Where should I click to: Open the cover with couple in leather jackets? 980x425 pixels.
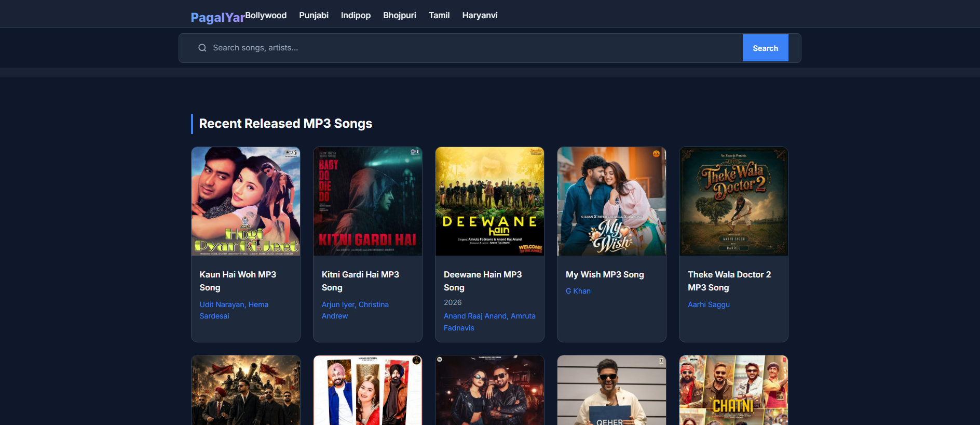point(490,390)
